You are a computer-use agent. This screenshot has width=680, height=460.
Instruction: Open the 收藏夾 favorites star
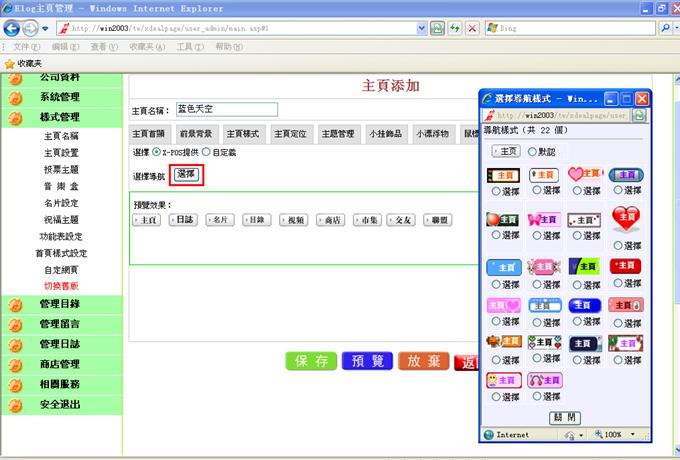[10, 63]
